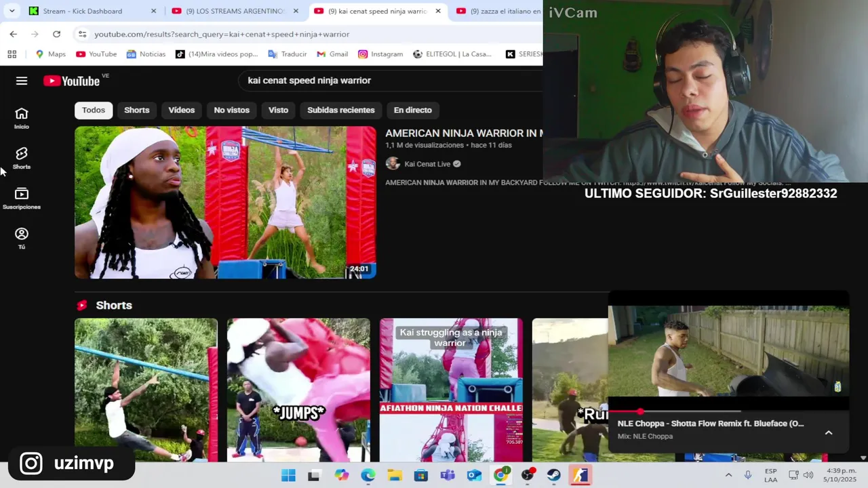Click the browser address bar URL
868x488 pixels.
pyautogui.click(x=222, y=34)
